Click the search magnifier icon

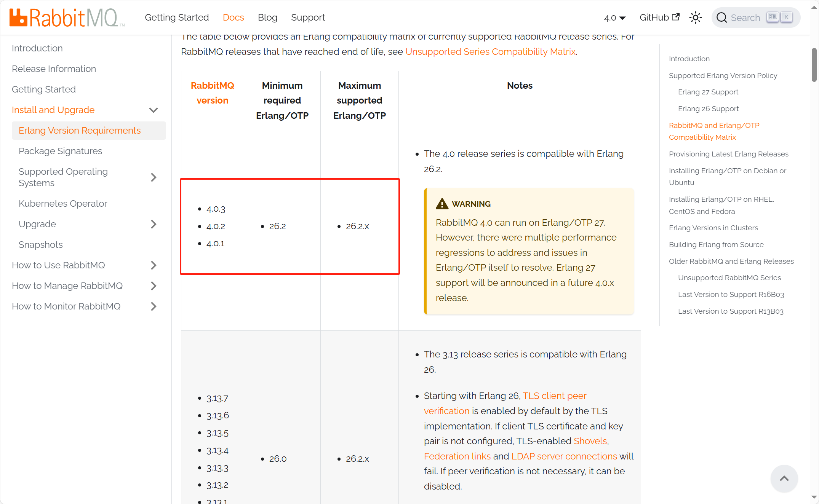coord(722,18)
